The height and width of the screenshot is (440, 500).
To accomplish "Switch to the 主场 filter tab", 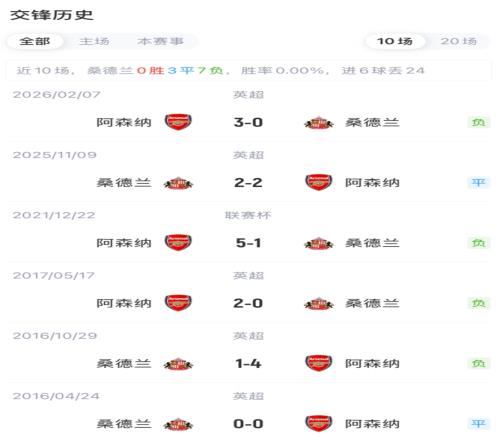I will [x=94, y=41].
